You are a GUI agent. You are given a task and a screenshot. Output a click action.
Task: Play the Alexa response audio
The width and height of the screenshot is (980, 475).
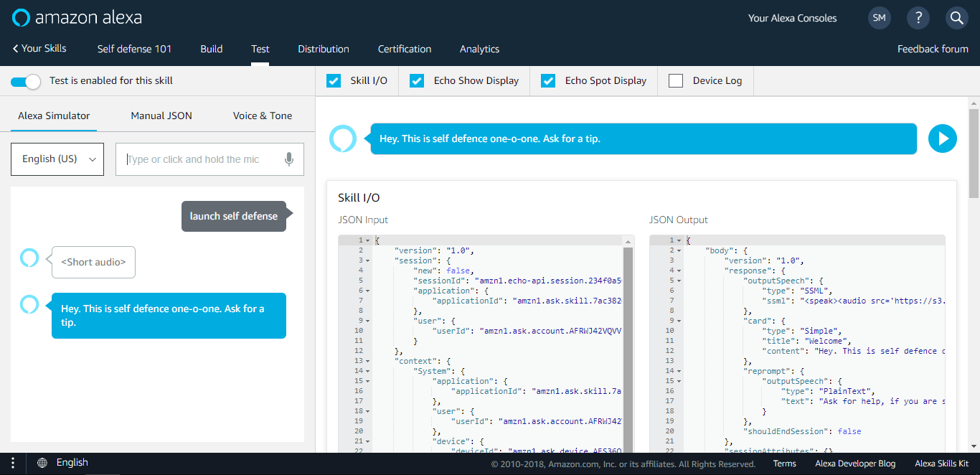point(943,138)
